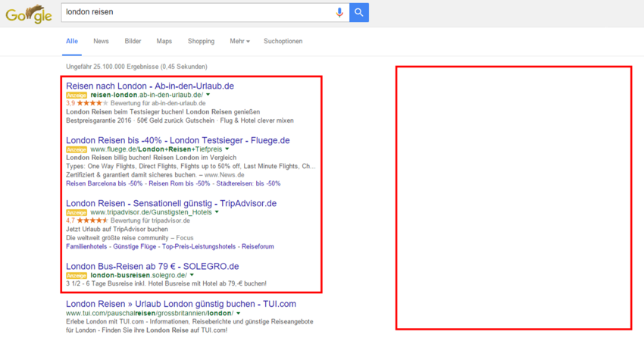
Task: Open 'London Reisen - Sensationell günstig' TripAdvisor ad
Action: click(171, 203)
